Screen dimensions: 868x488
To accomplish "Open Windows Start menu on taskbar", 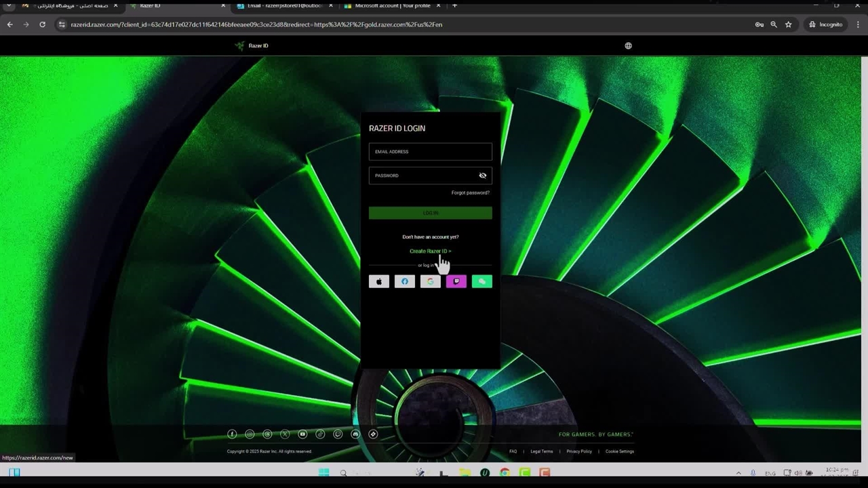I will [x=323, y=473].
